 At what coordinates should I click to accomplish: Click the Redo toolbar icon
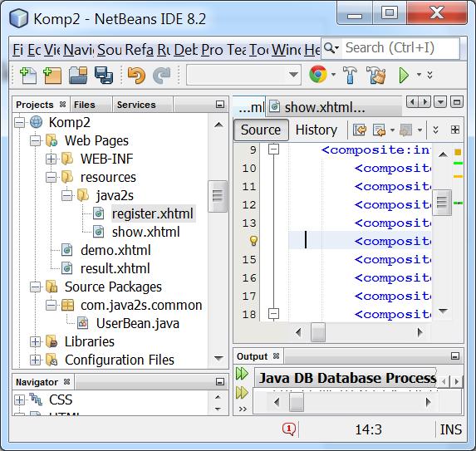(x=162, y=76)
